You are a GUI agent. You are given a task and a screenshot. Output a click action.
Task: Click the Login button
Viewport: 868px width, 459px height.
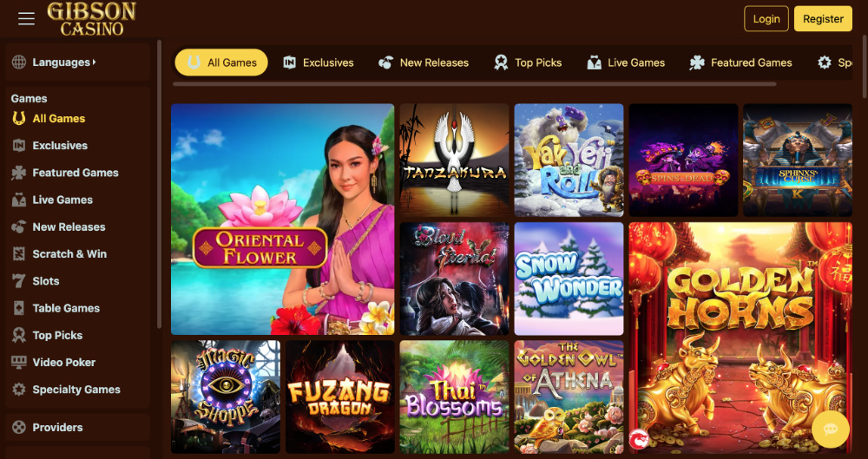[766, 19]
